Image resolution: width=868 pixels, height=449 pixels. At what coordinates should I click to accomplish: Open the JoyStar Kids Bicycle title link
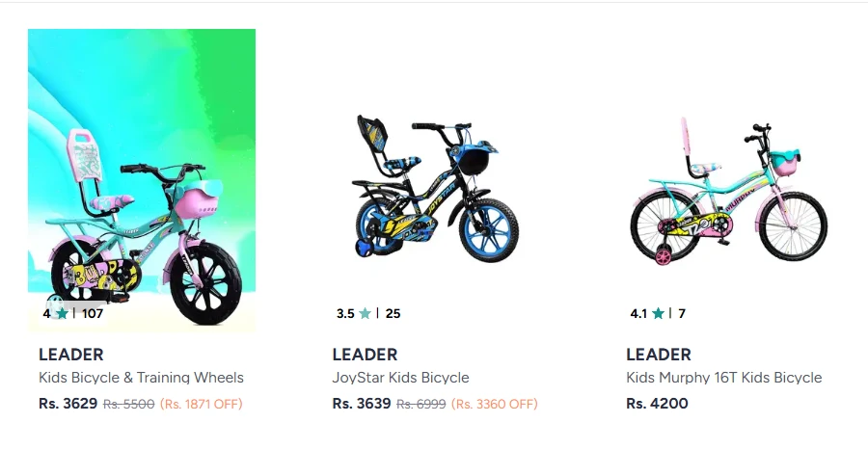point(400,378)
